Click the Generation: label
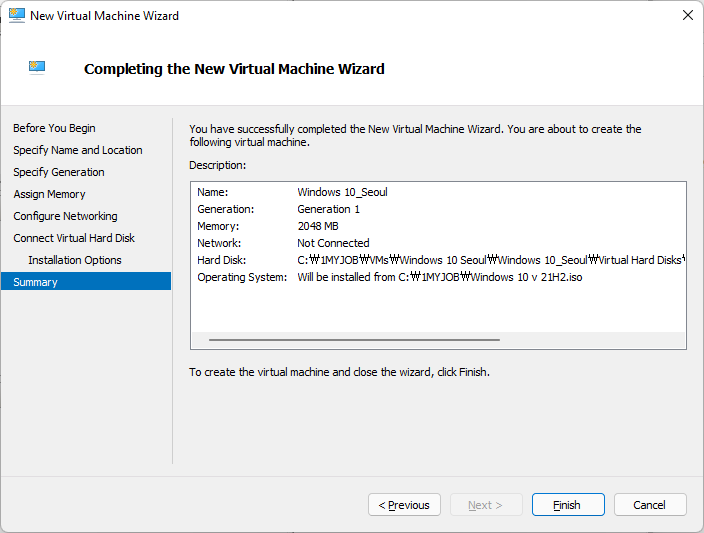The width and height of the screenshot is (704, 533). pos(225,209)
